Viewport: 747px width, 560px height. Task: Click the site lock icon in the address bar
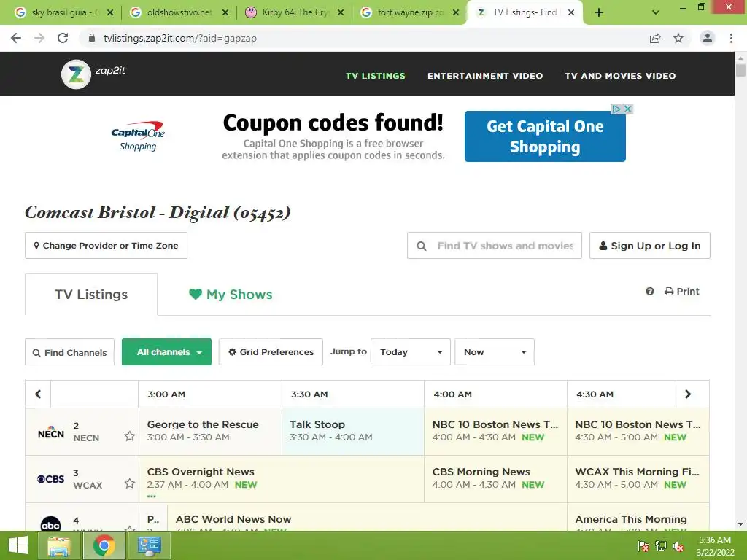[92, 38]
